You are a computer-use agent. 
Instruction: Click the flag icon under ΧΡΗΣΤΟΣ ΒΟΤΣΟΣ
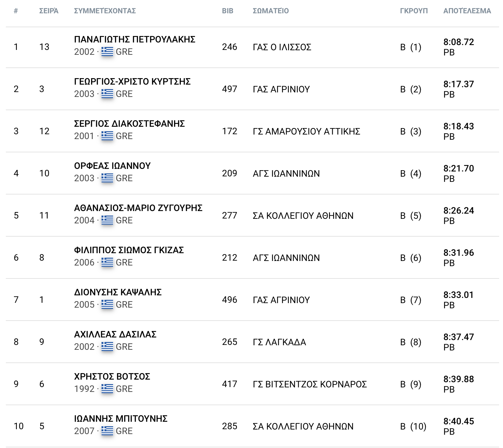click(x=107, y=389)
